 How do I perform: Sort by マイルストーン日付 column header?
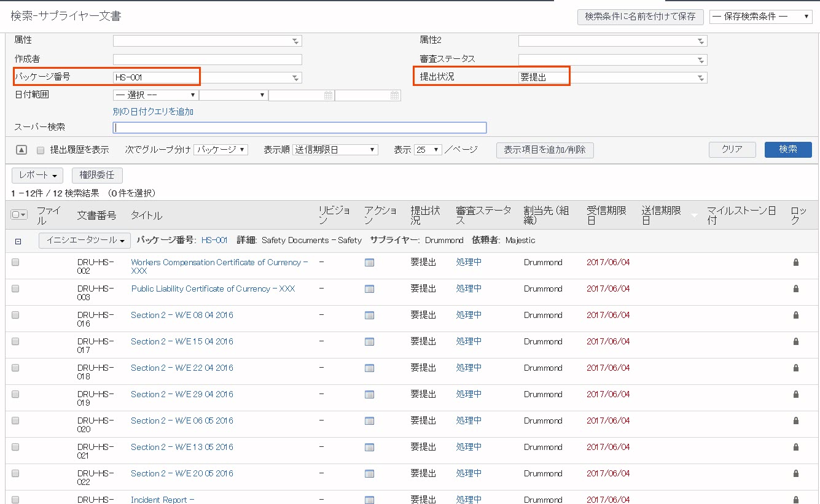click(741, 215)
